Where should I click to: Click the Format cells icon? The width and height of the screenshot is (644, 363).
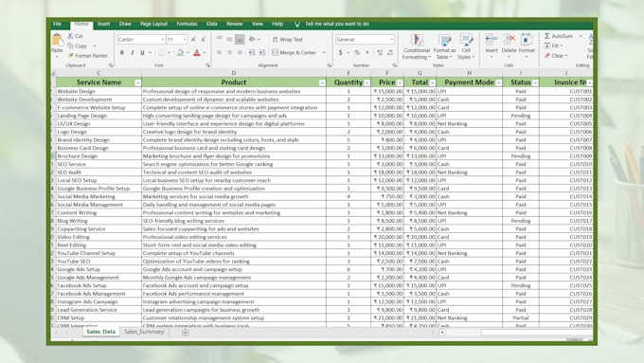pos(527,40)
